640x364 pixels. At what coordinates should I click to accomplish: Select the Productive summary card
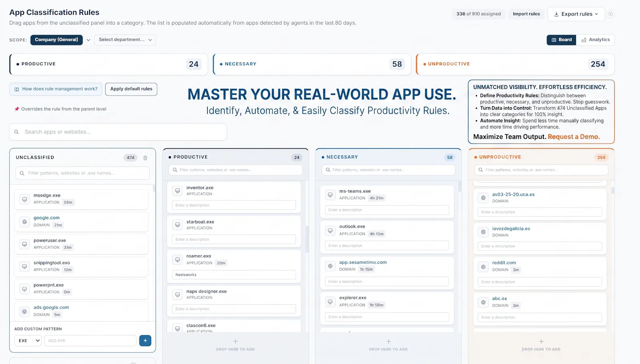click(109, 64)
